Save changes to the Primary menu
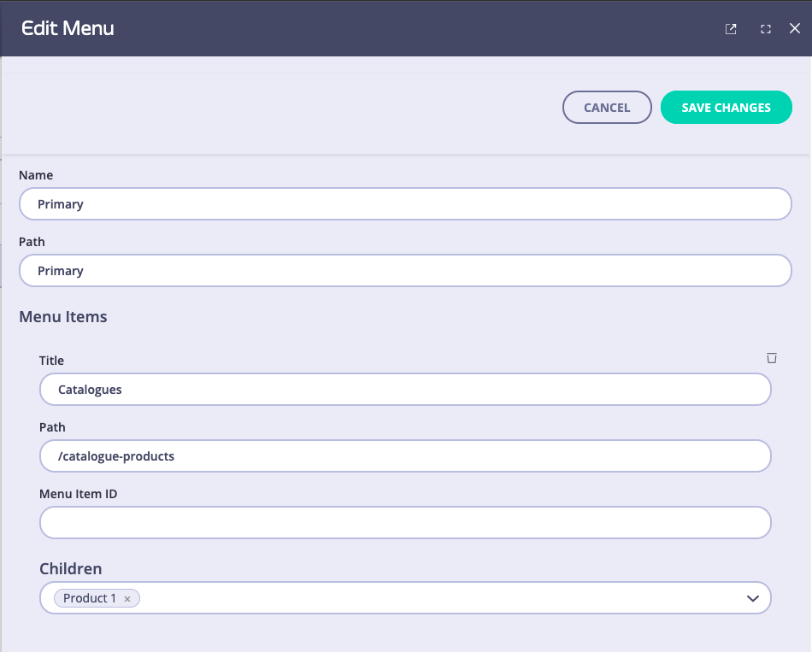Viewport: 812px width, 652px height. point(726,107)
